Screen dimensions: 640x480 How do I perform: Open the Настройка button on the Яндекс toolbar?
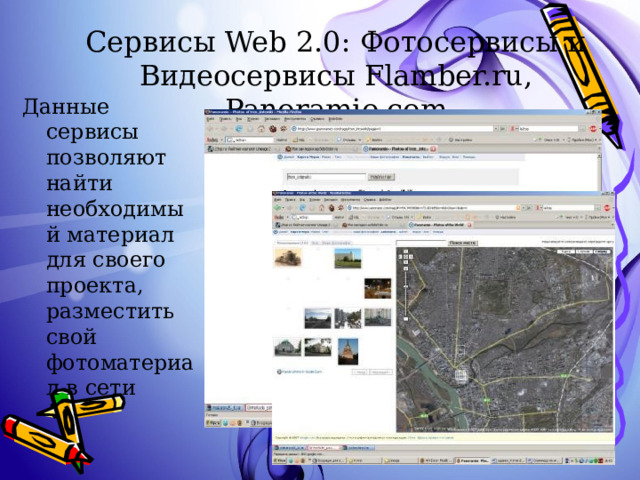506,217
